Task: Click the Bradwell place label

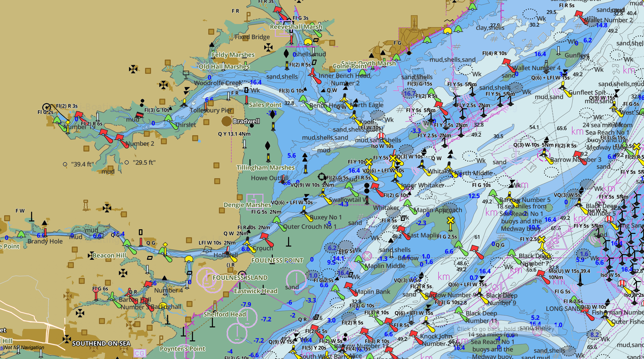Action: pyautogui.click(x=246, y=121)
